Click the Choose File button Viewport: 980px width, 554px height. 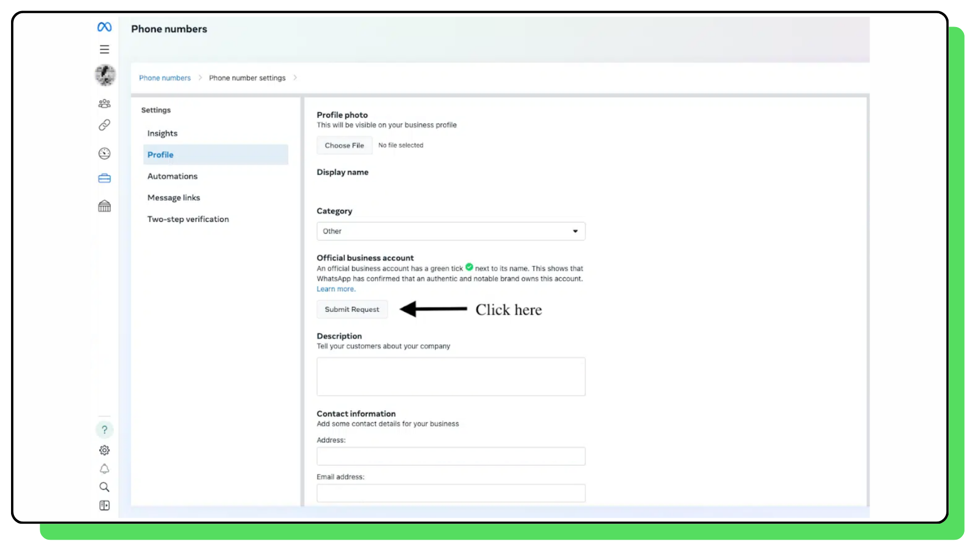(344, 146)
